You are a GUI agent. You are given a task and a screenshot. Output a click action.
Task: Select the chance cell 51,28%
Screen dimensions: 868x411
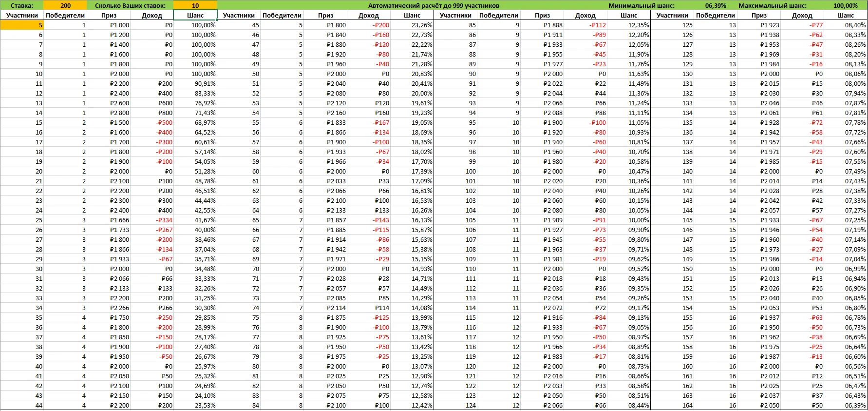pos(195,171)
